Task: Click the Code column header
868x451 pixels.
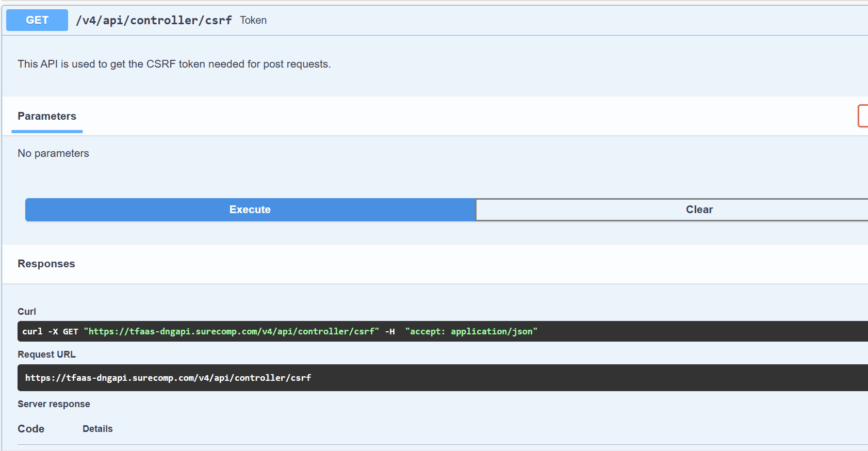Action: [31, 429]
